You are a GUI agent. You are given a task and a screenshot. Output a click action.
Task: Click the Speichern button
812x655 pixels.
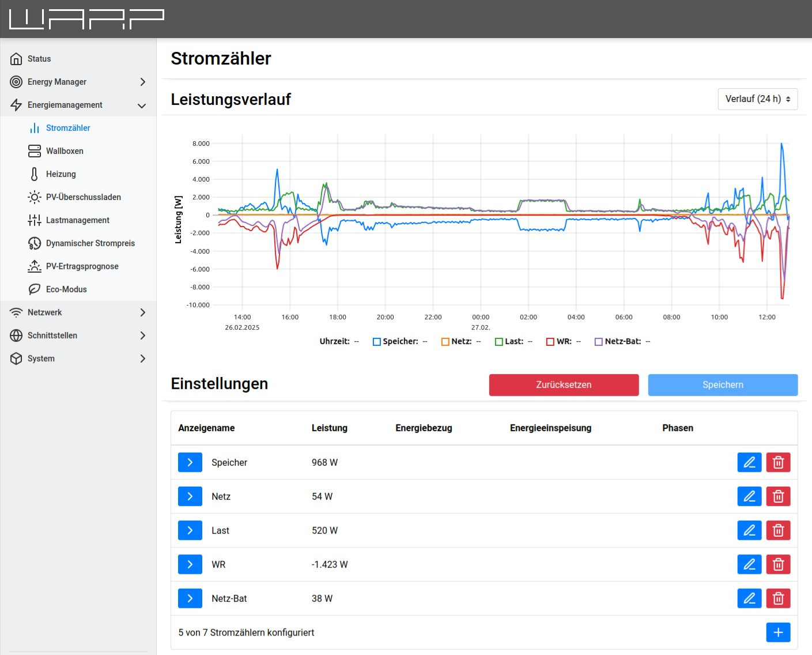click(723, 385)
